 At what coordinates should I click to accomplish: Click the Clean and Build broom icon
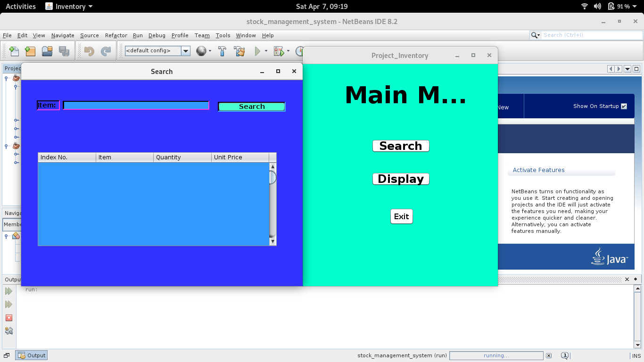(239, 51)
